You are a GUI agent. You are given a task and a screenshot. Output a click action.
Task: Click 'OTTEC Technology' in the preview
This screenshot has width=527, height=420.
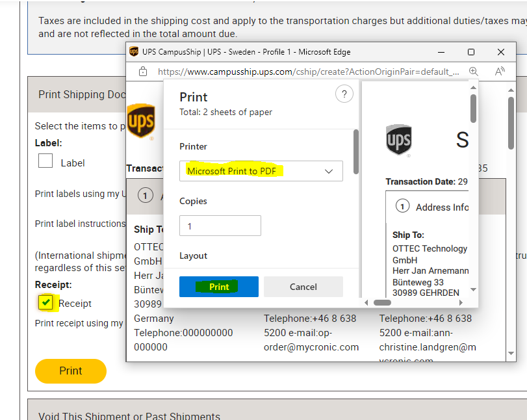tap(430, 248)
